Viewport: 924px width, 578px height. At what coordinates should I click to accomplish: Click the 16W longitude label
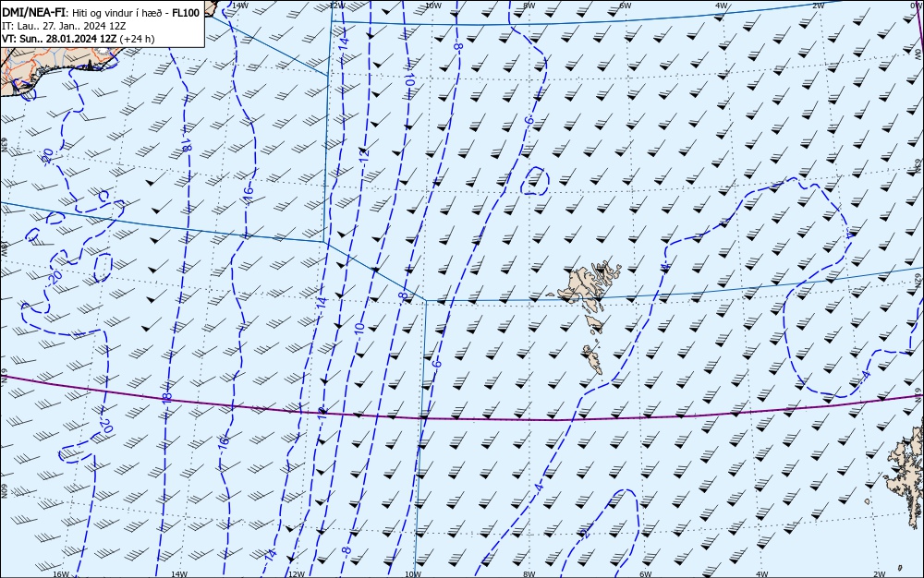[61, 574]
